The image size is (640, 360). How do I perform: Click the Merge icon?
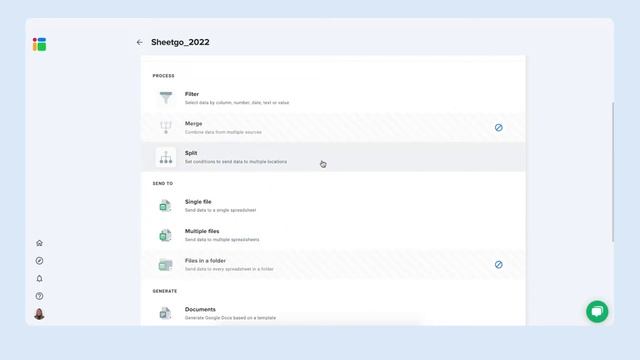click(x=166, y=127)
